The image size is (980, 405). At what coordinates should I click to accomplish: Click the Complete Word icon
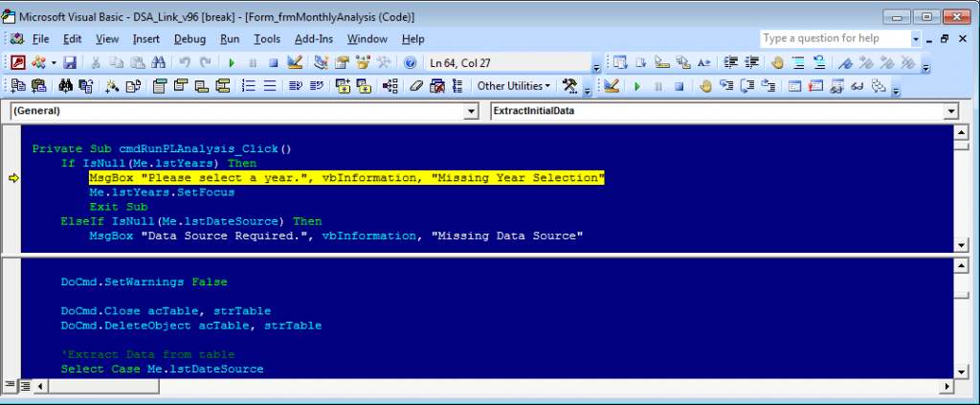click(703, 62)
